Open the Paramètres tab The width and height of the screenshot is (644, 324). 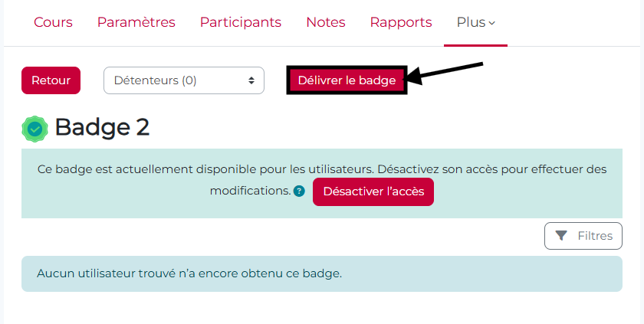pyautogui.click(x=136, y=22)
